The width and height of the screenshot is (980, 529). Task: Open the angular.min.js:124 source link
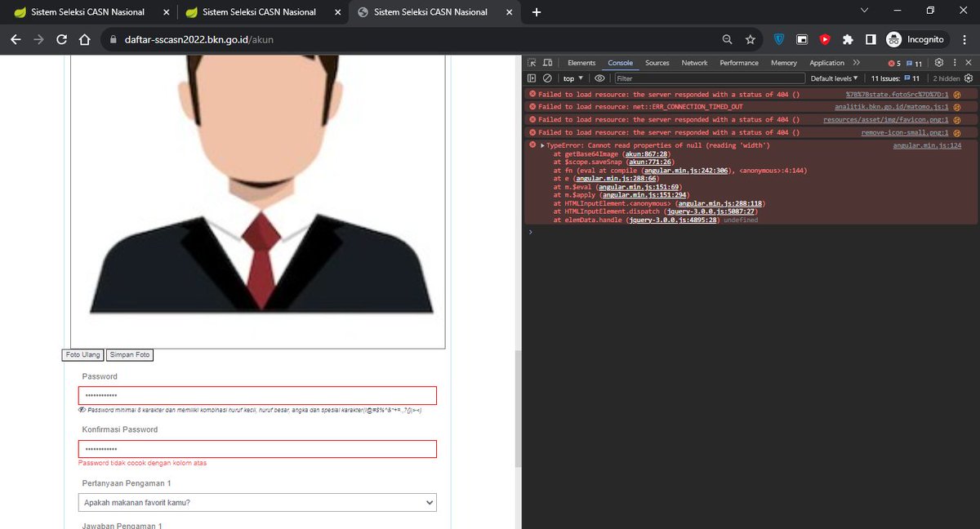[x=927, y=145]
